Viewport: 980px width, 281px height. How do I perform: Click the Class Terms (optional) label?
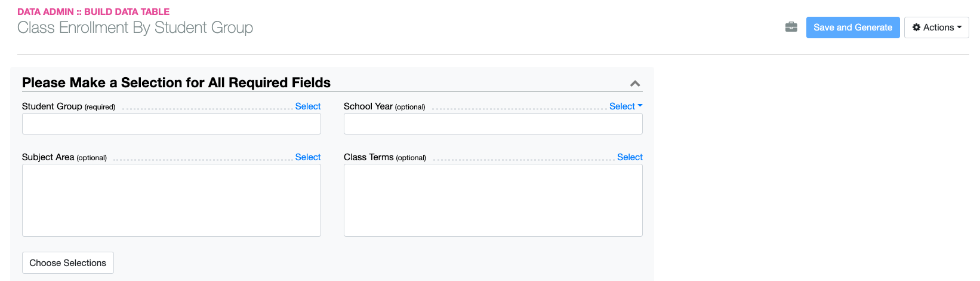click(384, 157)
